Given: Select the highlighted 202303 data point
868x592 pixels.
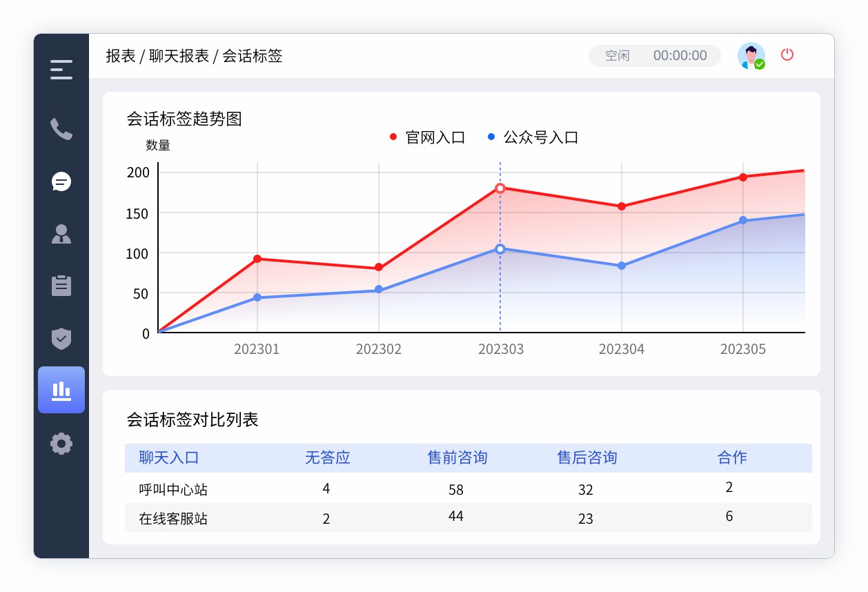Looking at the screenshot, I should (500, 188).
